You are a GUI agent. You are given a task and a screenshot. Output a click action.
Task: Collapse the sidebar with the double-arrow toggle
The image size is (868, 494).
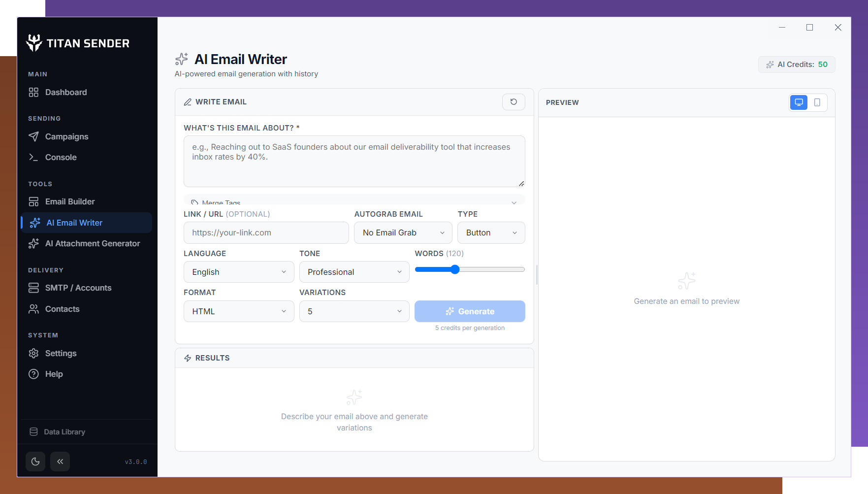coord(60,461)
